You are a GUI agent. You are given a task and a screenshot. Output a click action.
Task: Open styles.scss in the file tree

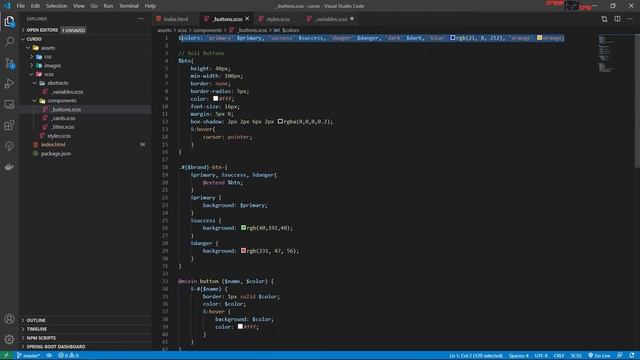click(59, 136)
